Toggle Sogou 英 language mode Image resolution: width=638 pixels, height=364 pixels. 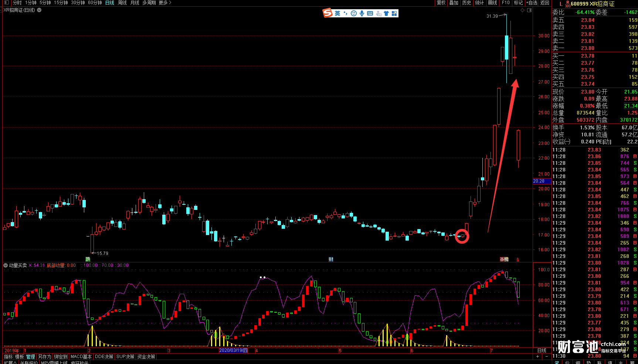pyautogui.click(x=337, y=13)
